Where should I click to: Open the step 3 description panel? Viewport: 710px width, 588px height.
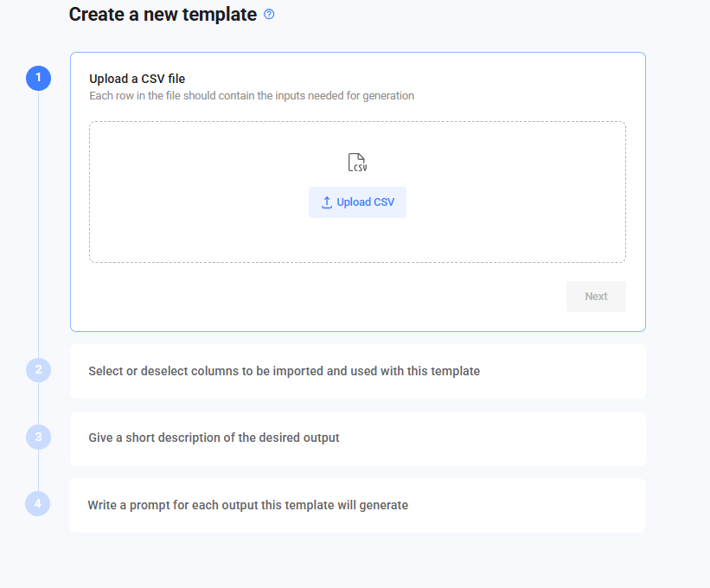(357, 438)
